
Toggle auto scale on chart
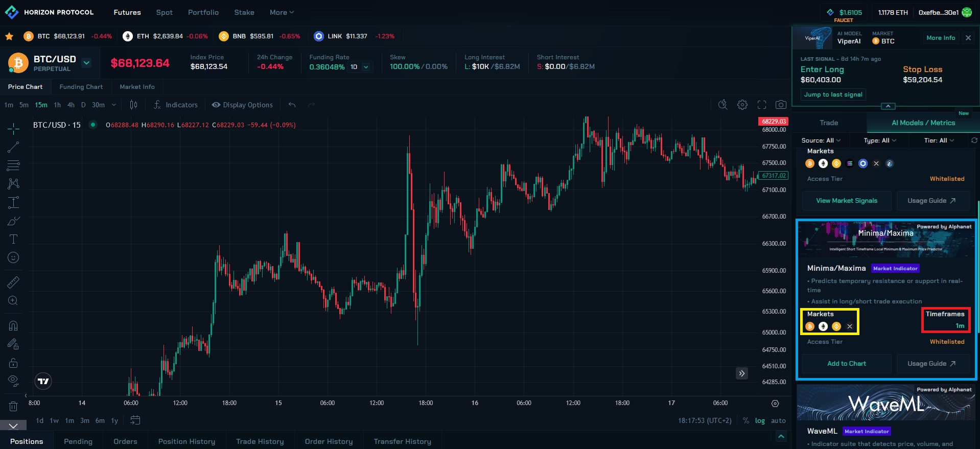pyautogui.click(x=778, y=420)
